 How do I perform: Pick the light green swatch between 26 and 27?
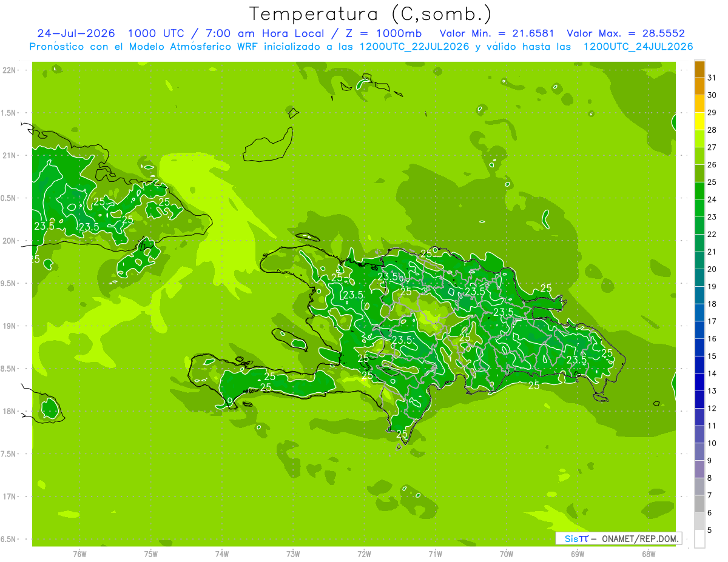(699, 156)
